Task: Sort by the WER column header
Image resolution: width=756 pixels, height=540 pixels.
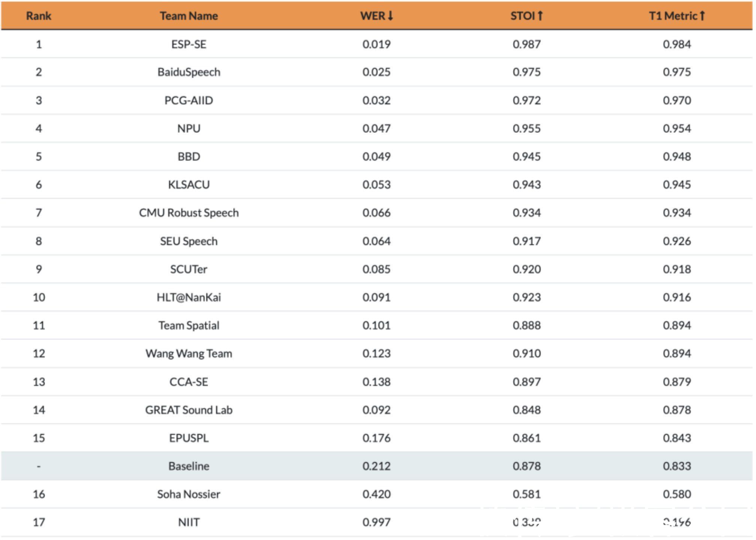Action: [x=376, y=16]
